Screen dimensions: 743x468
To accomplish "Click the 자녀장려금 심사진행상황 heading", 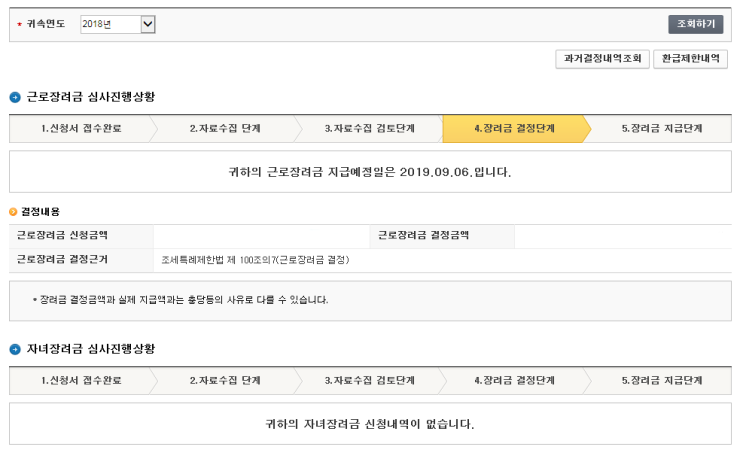I will 91,349.
